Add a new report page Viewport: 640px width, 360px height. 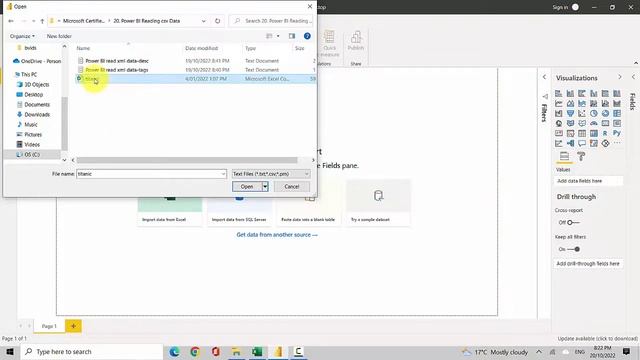pyautogui.click(x=73, y=326)
